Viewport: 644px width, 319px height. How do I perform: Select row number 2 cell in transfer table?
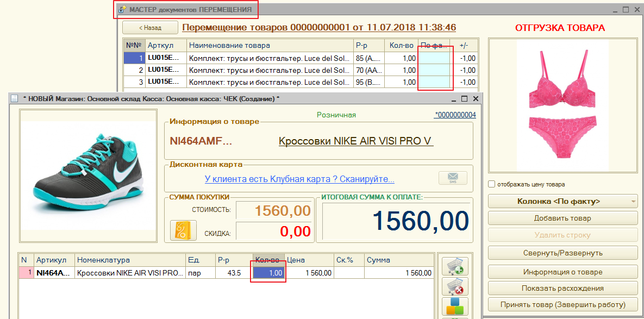tap(134, 70)
